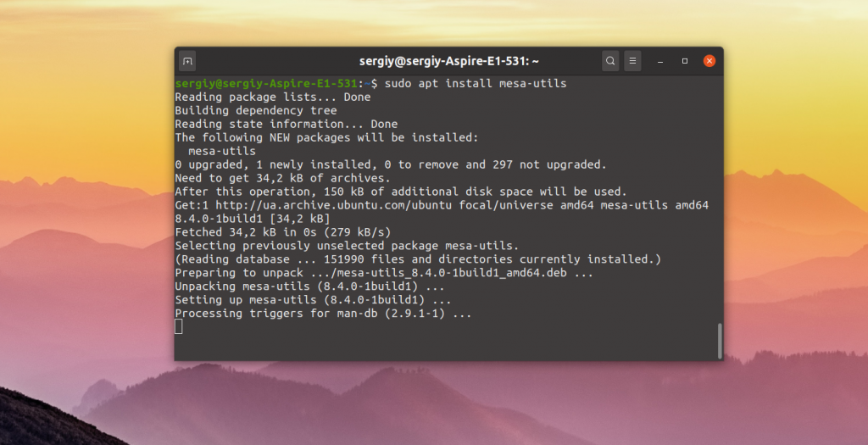
Task: Open a new terminal tab
Action: point(187,61)
